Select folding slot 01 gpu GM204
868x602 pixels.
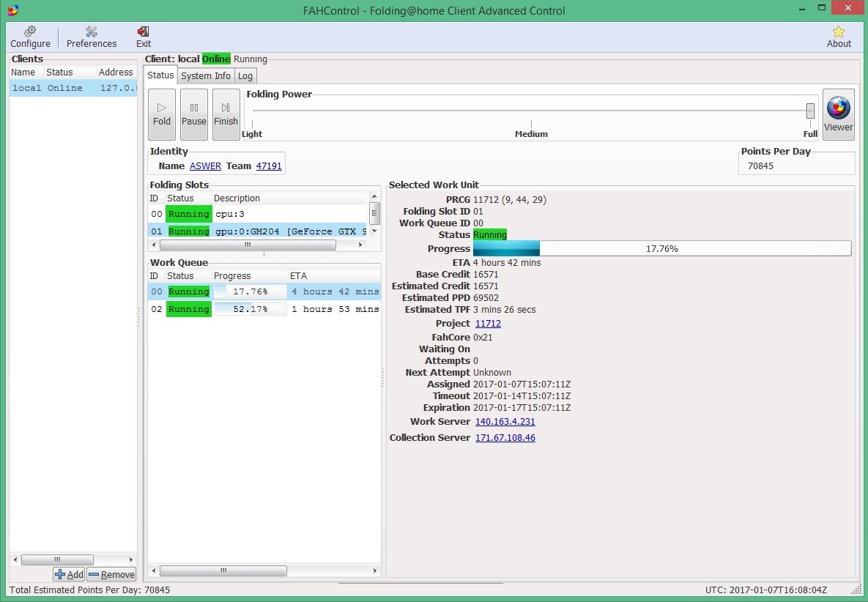tap(257, 231)
